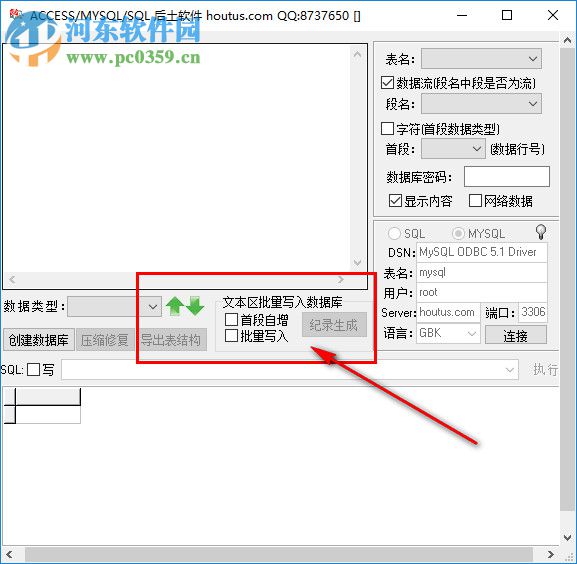This screenshot has width=577, height=564.
Task: Enable the 网络数据 checkbox
Action: pyautogui.click(x=475, y=201)
